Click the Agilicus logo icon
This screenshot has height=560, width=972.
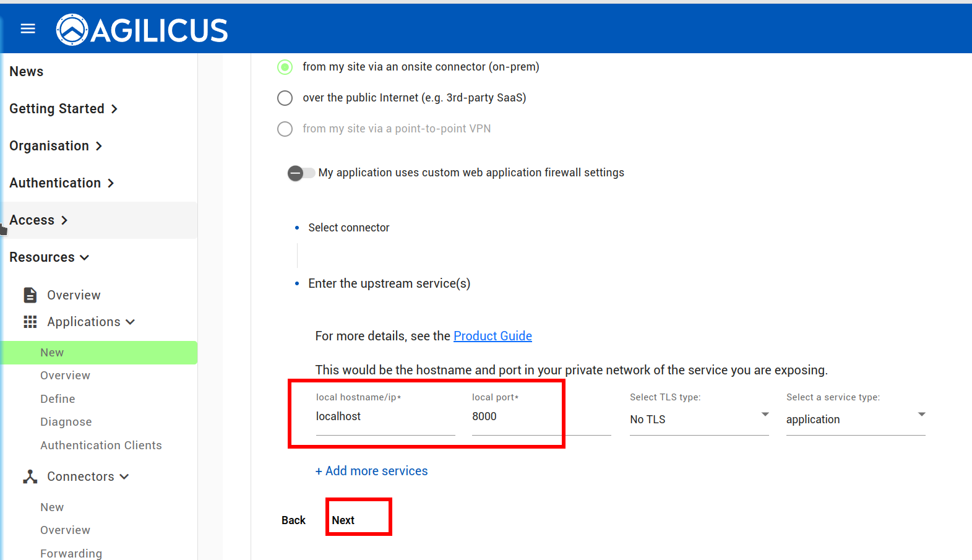pyautogui.click(x=72, y=30)
